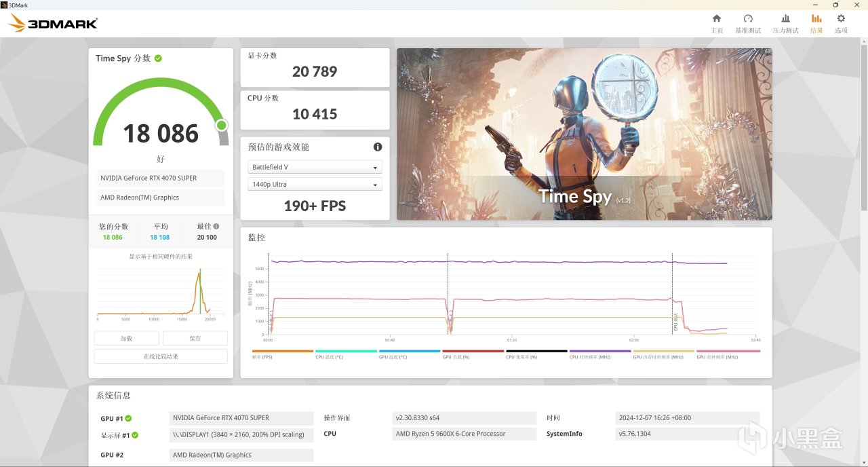Viewport: 868px width, 467px height.
Task: Click the 18 086 Time Spy score
Action: coord(161,134)
